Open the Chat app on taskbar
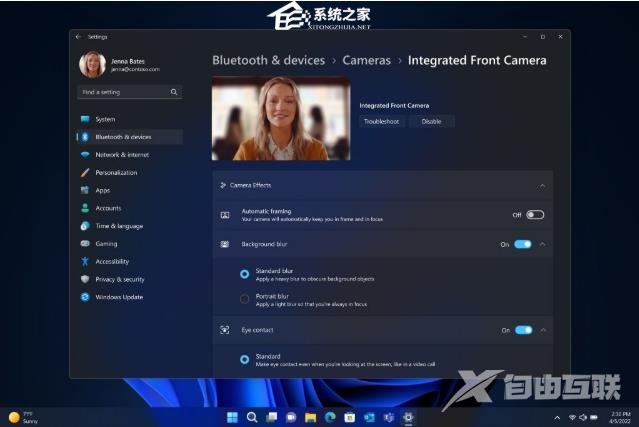This screenshot has height=427, width=639. (x=291, y=417)
